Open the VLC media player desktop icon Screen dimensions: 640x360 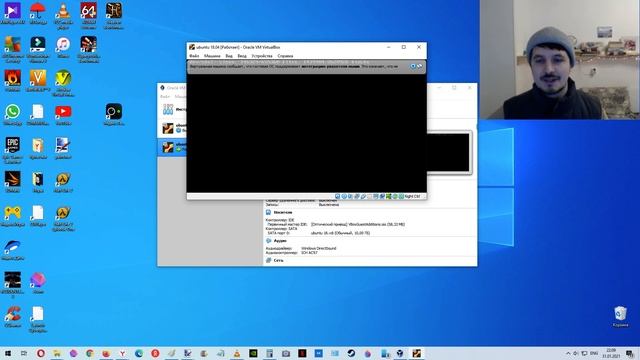click(x=63, y=16)
